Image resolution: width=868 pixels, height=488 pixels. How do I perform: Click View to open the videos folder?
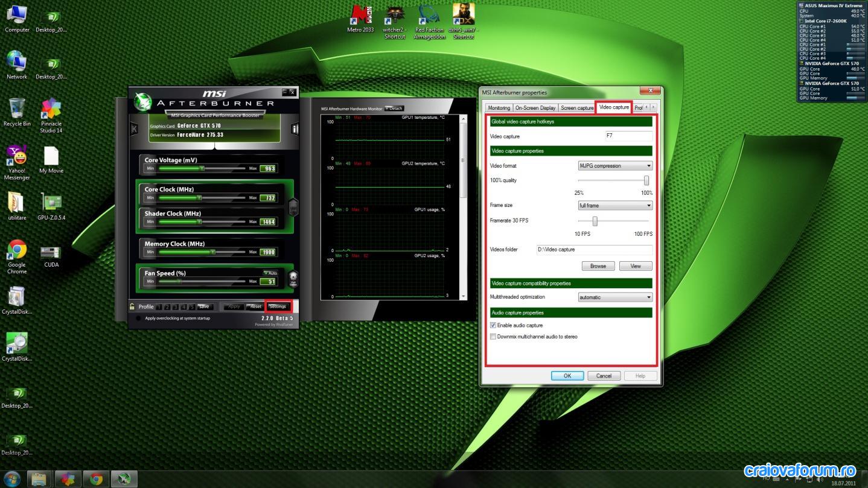(x=636, y=266)
